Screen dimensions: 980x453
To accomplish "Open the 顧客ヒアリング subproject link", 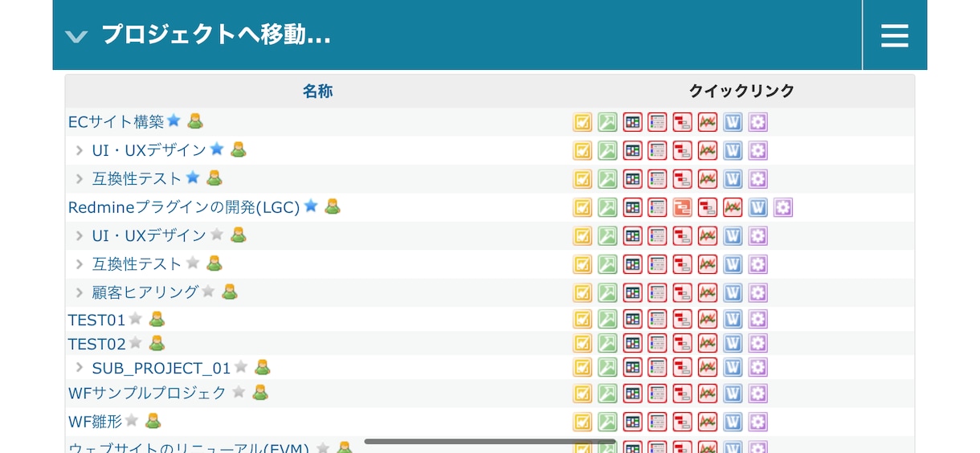I will click(x=145, y=292).
